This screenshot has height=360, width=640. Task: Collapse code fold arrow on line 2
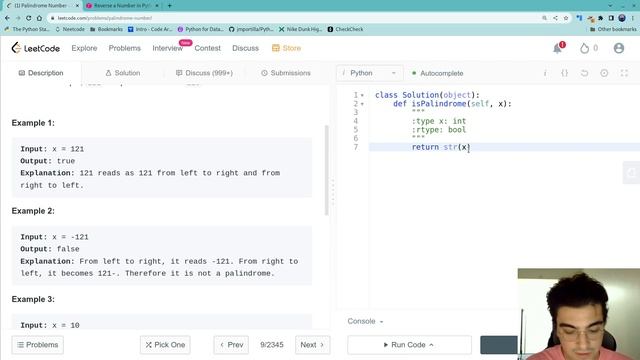click(x=362, y=104)
